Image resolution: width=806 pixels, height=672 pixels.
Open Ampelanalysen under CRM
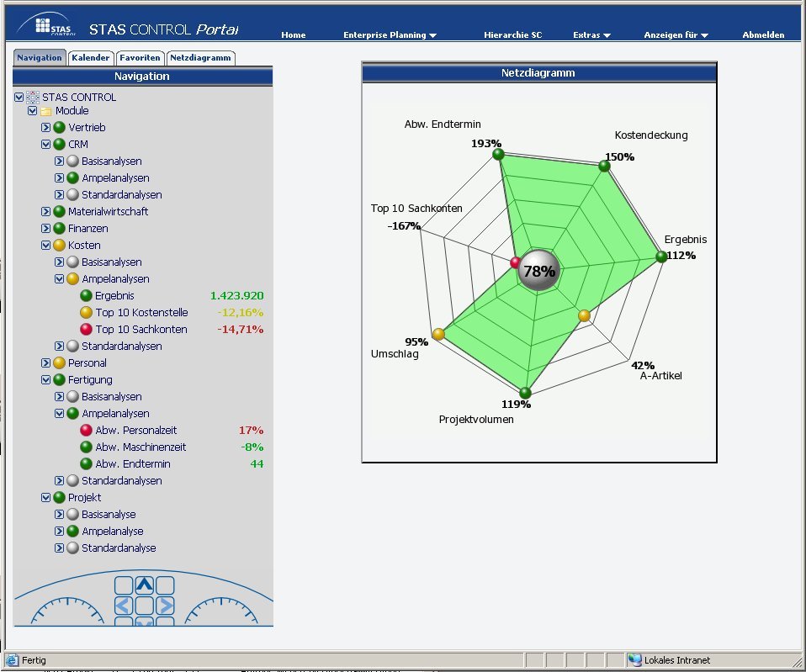(x=115, y=178)
